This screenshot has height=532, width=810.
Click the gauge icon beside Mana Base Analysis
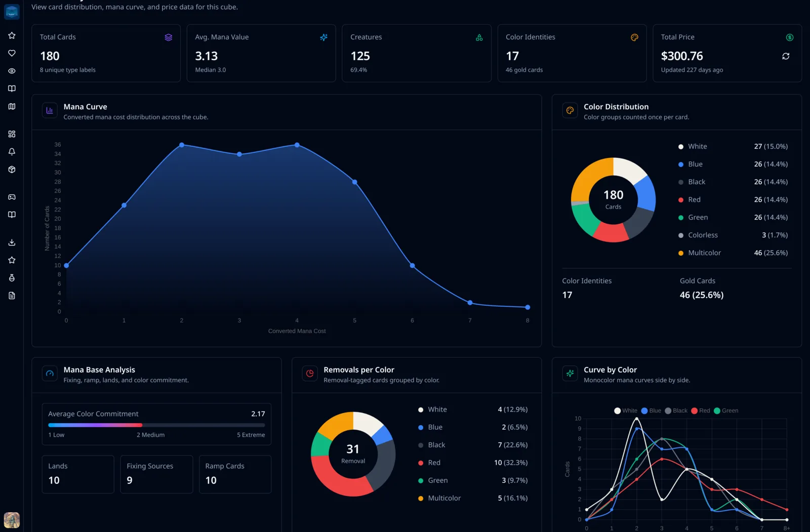50,374
